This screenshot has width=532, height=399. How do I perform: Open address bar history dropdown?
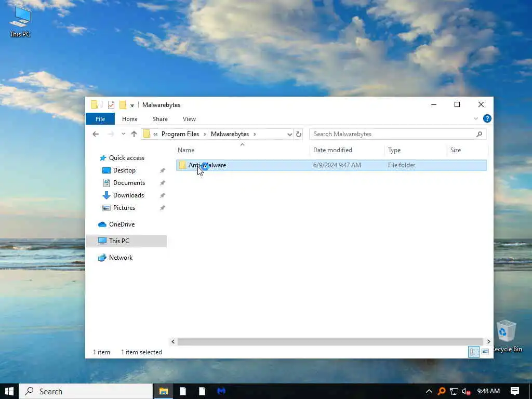(x=289, y=135)
